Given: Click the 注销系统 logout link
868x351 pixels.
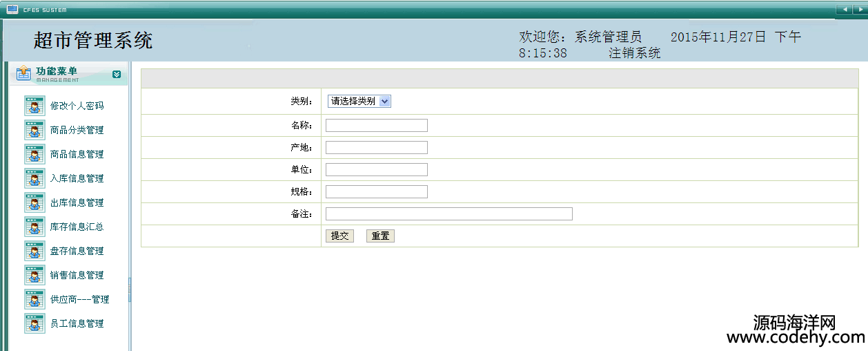Looking at the screenshot, I should [635, 53].
